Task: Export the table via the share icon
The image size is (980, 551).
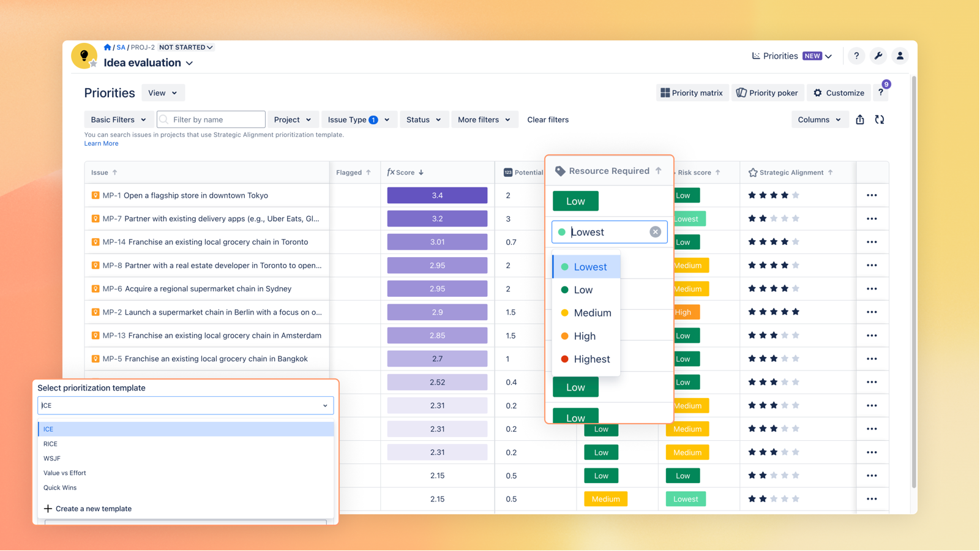Action: pyautogui.click(x=859, y=119)
